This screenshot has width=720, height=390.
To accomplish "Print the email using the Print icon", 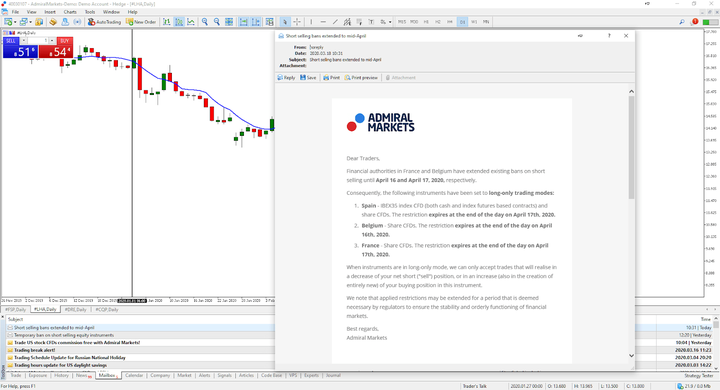I will coord(331,78).
